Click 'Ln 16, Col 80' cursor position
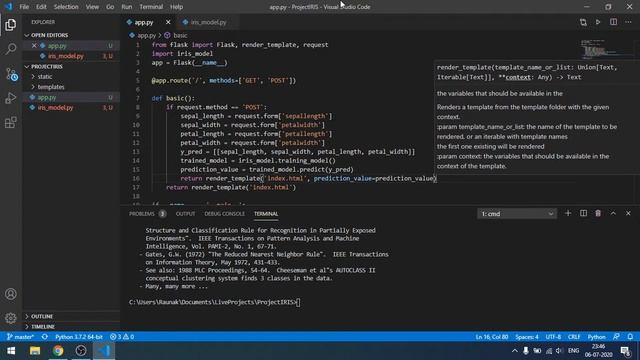This screenshot has width=640, height=360. point(491,337)
